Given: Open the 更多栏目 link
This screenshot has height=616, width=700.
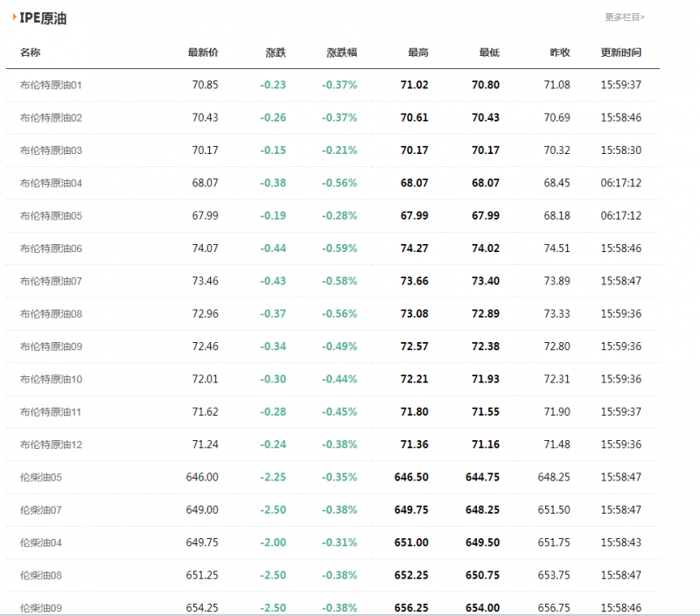Looking at the screenshot, I should (x=624, y=17).
